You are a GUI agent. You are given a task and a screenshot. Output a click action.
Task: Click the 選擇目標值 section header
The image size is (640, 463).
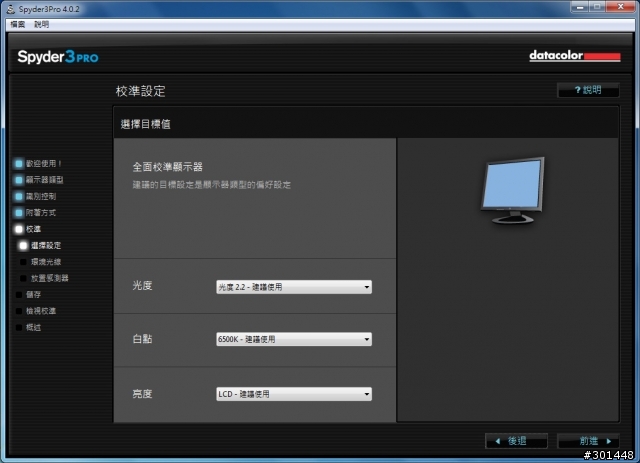[146, 124]
